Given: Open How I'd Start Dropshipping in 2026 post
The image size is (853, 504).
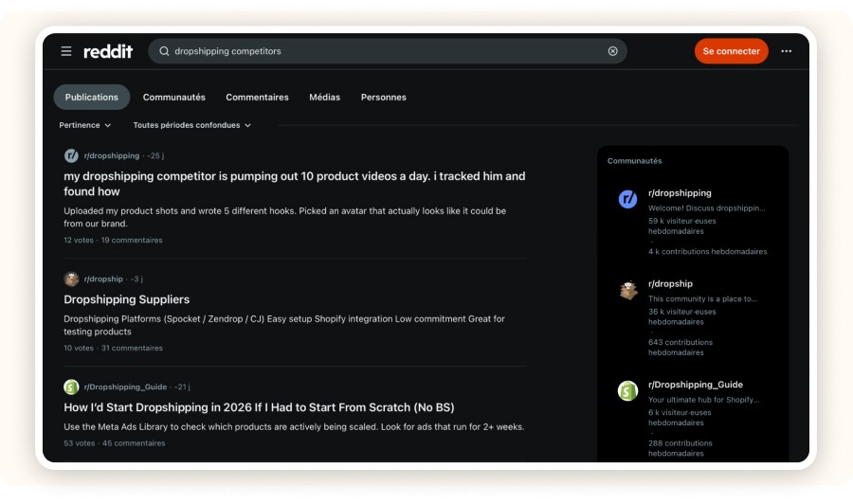Looking at the screenshot, I should pos(259,407).
